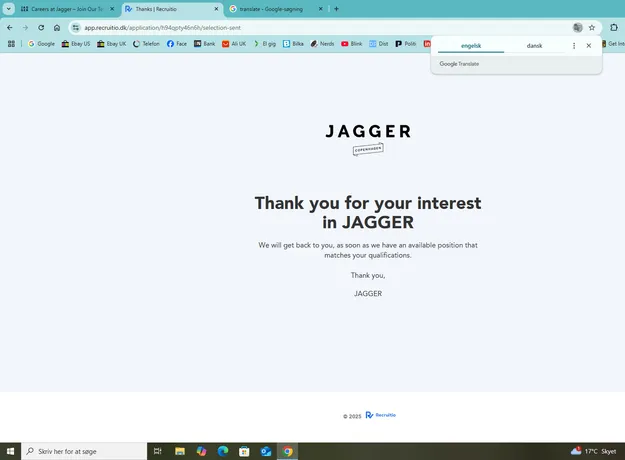Open the Politi bookmark
Image resolution: width=625 pixels, height=460 pixels.
pos(406,44)
